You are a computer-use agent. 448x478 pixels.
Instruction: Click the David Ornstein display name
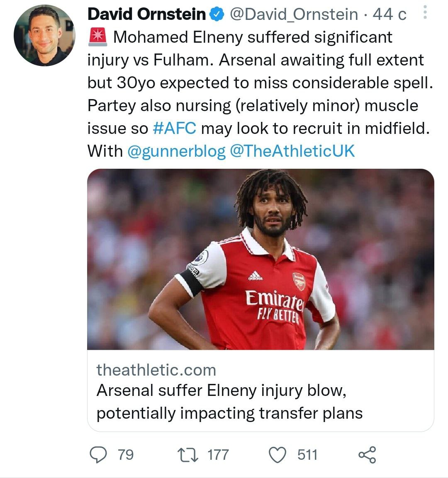[x=146, y=15]
